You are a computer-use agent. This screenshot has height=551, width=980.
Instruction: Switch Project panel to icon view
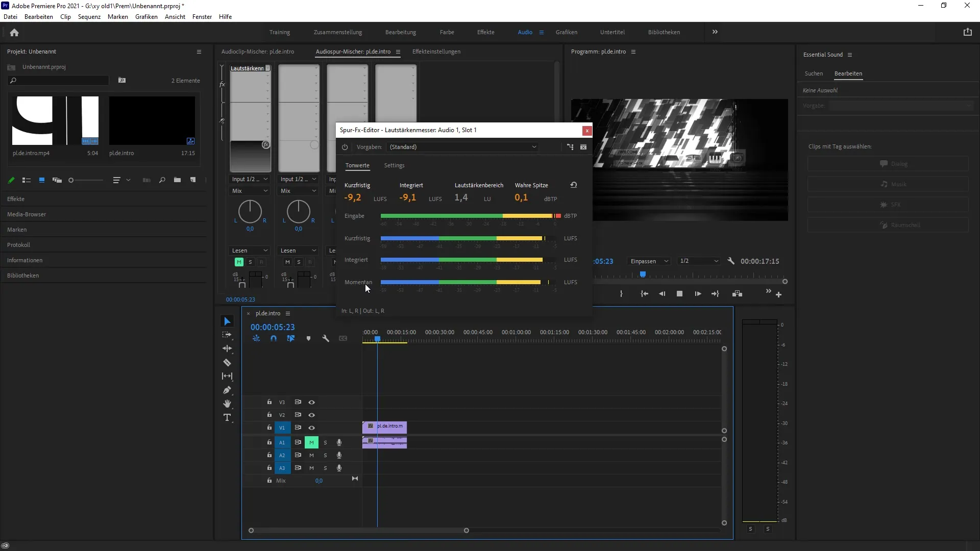[42, 180]
